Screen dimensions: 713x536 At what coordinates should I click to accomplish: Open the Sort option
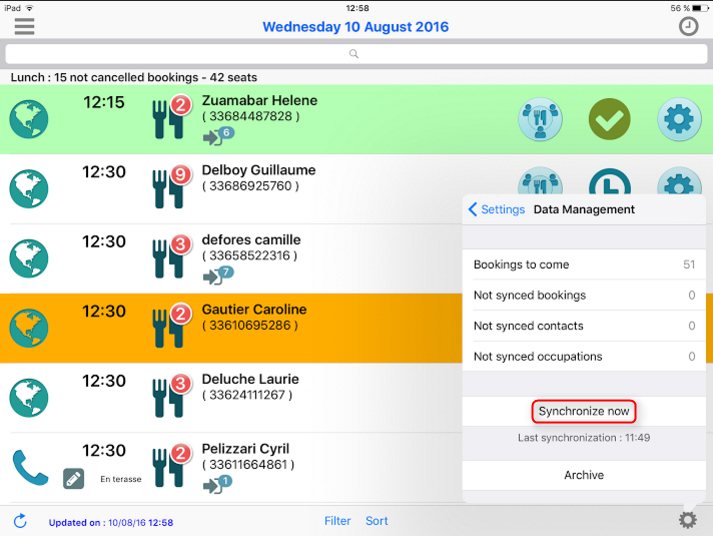pyautogui.click(x=377, y=521)
